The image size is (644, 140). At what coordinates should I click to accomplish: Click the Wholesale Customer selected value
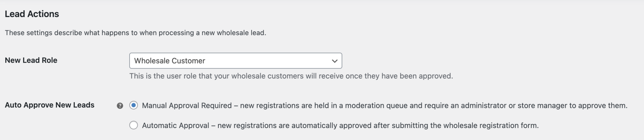pyautogui.click(x=169, y=61)
